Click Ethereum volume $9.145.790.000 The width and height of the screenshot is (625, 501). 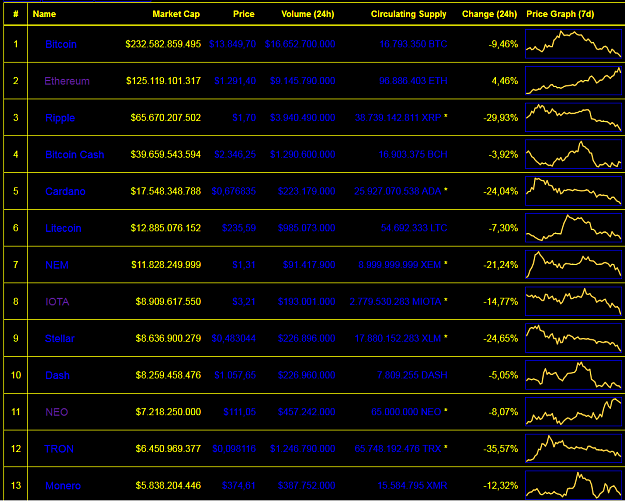(303, 81)
